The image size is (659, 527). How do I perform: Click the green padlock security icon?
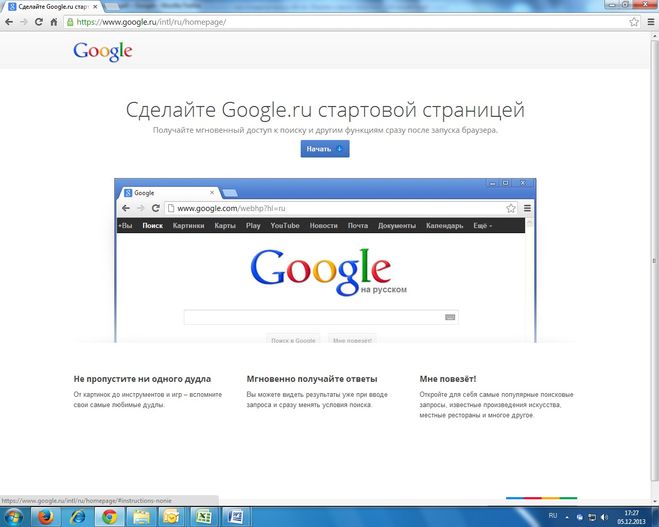pyautogui.click(x=70, y=22)
